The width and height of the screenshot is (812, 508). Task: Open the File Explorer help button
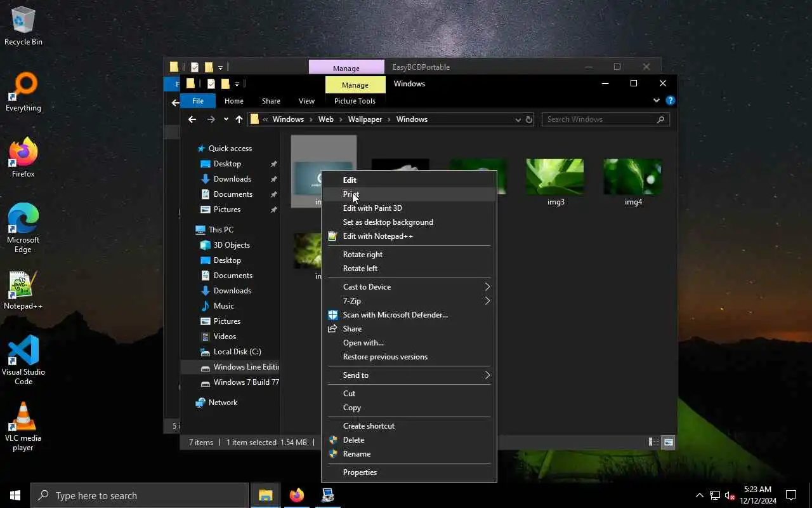point(671,100)
